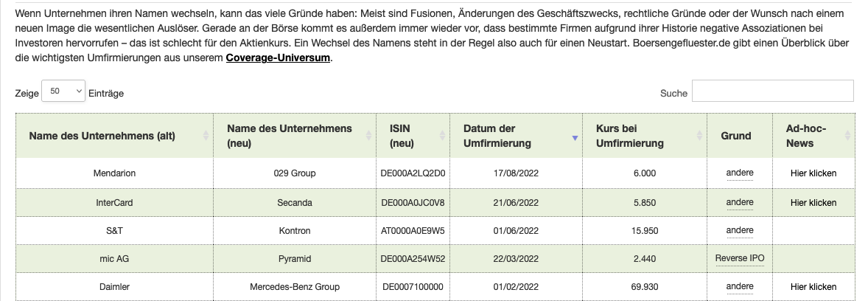This screenshot has height=301, width=868.
Task: Sort Kurs bei Umfirmierung arrow icon
Action: click(x=699, y=136)
